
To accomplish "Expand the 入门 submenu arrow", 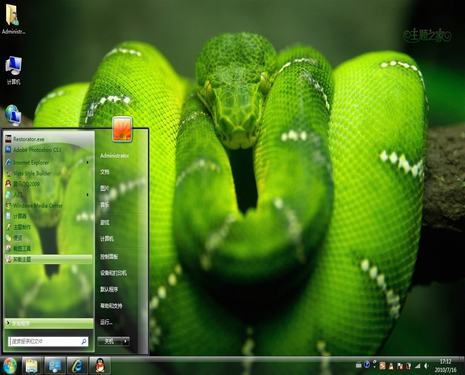I will point(88,194).
